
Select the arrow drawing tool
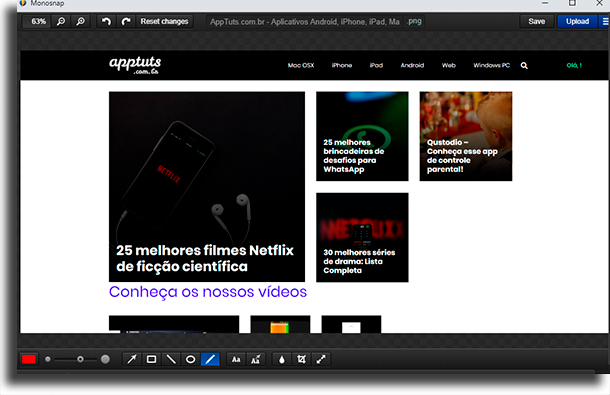(132, 359)
